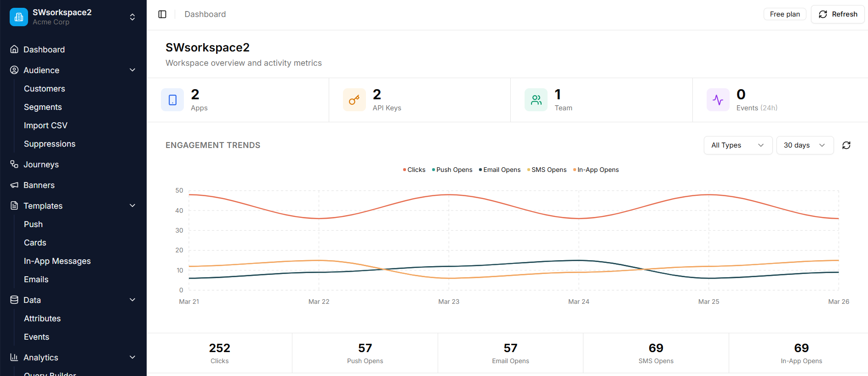Click the Team people icon
This screenshot has height=376, width=868.
coord(536,100)
